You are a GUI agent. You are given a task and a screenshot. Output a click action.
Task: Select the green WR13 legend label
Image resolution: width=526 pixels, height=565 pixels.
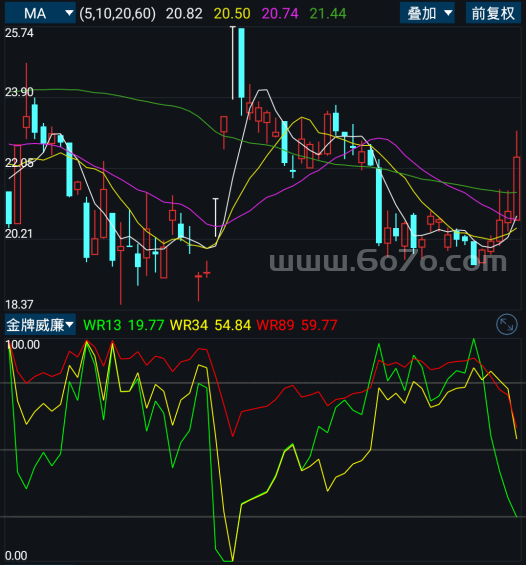point(102,325)
